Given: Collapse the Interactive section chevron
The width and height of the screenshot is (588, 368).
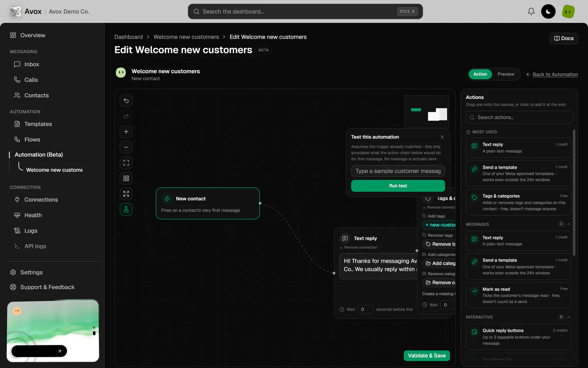Looking at the screenshot, I should point(569,317).
